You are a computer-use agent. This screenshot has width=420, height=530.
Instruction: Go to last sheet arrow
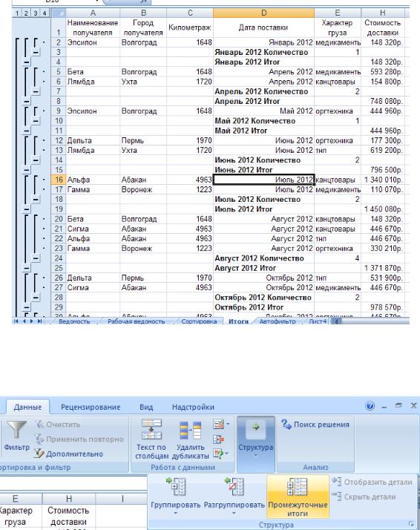(x=39, y=321)
